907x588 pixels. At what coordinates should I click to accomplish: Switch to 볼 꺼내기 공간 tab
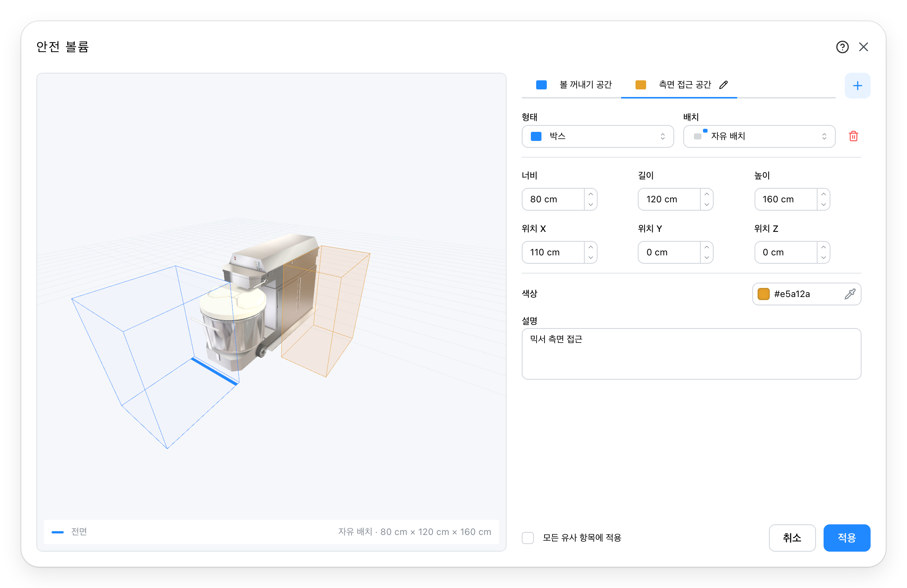574,84
